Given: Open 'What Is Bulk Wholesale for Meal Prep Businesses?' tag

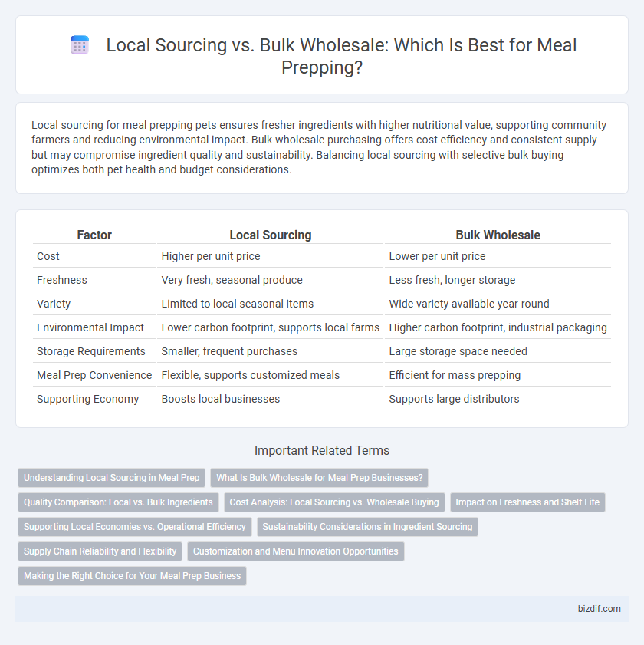Looking at the screenshot, I should 320,478.
